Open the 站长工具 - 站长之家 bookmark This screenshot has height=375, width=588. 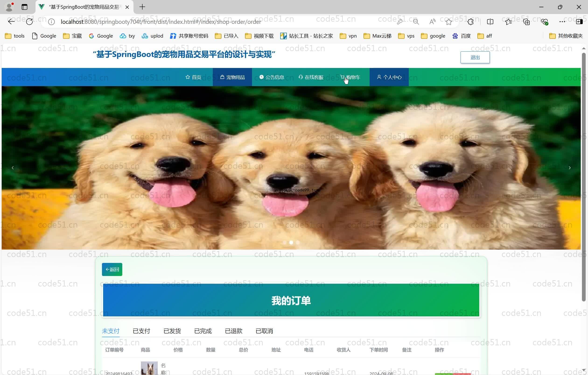pos(307,36)
